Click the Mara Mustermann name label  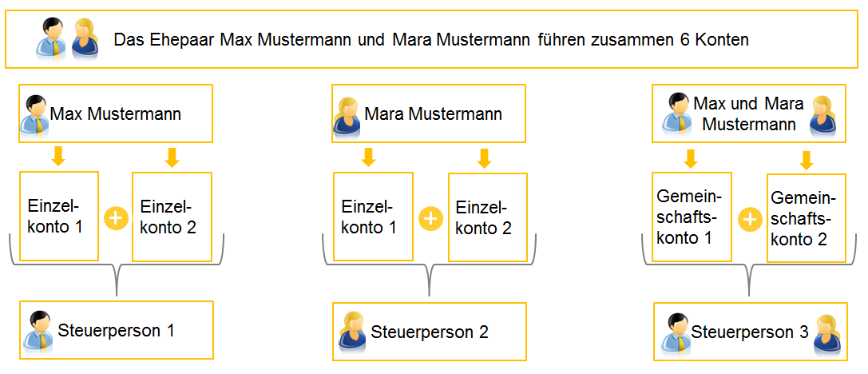[433, 114]
